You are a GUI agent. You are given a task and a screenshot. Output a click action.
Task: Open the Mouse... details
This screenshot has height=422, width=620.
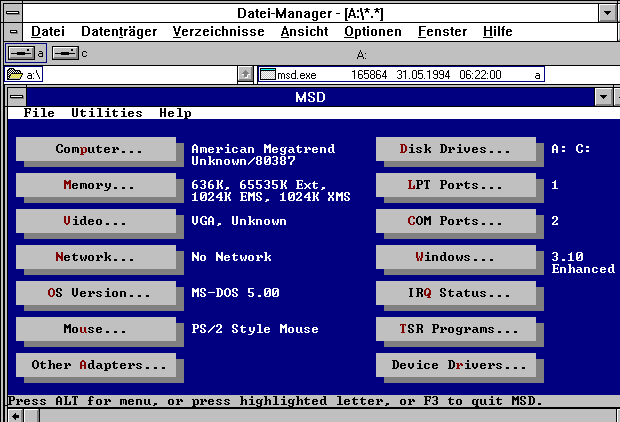[96, 329]
